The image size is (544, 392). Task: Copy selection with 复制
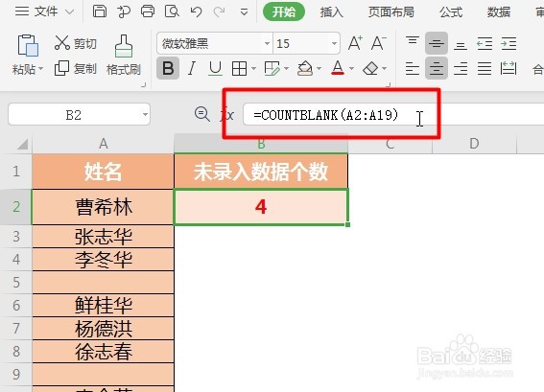(75, 68)
